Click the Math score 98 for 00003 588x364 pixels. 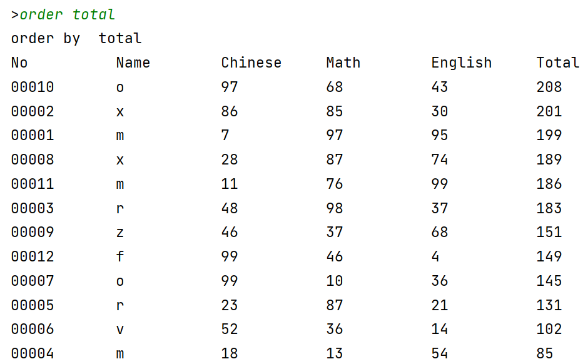coord(335,209)
